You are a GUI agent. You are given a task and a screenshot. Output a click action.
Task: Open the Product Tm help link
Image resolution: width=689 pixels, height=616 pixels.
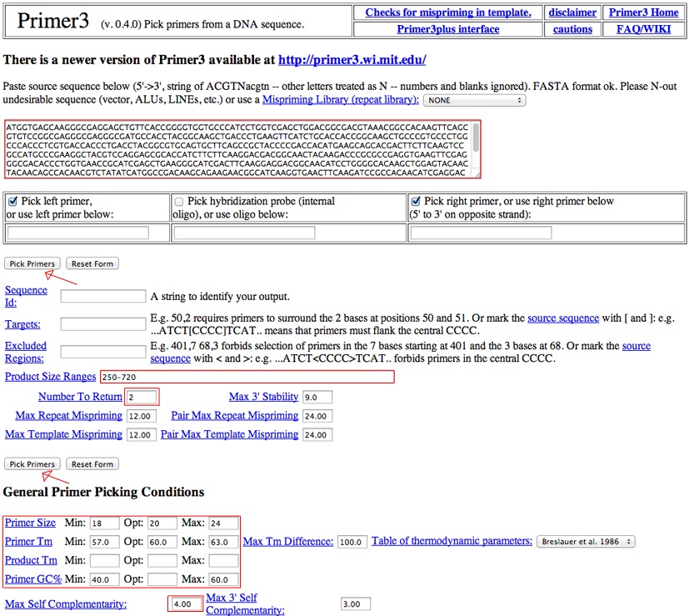coord(31,561)
